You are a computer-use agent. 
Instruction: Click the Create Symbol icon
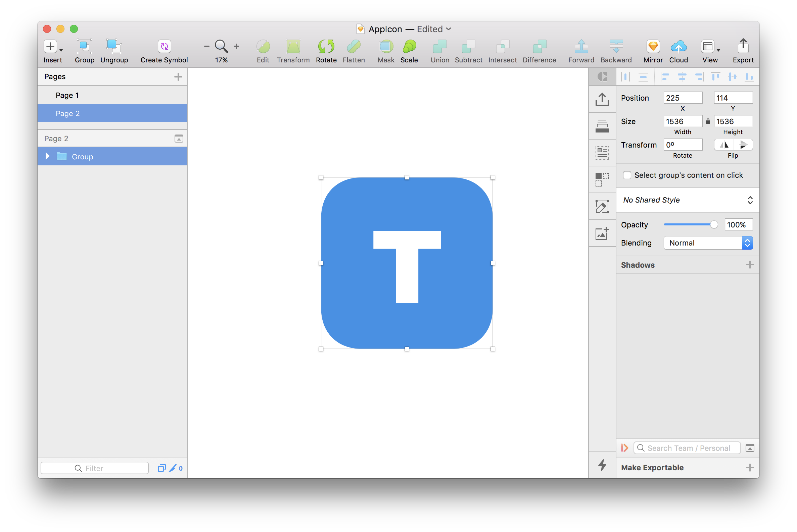click(x=165, y=47)
